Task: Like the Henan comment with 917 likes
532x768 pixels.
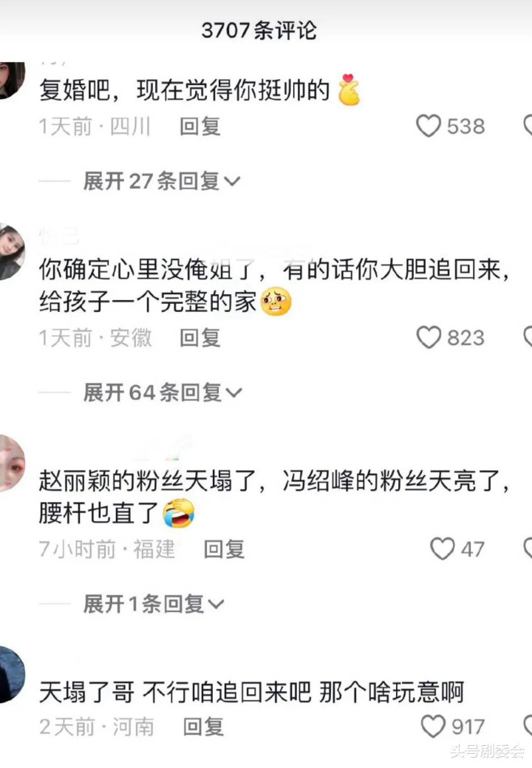Action: (433, 726)
